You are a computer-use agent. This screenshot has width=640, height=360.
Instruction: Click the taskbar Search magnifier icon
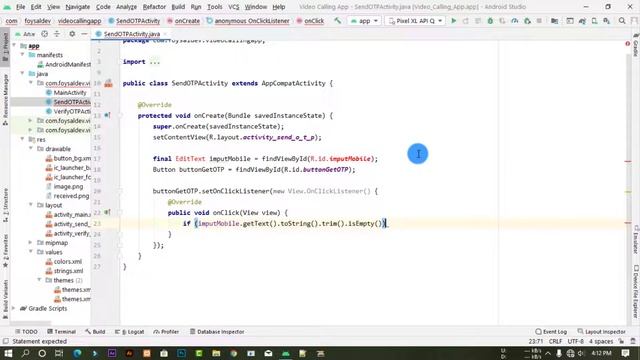(x=25, y=353)
